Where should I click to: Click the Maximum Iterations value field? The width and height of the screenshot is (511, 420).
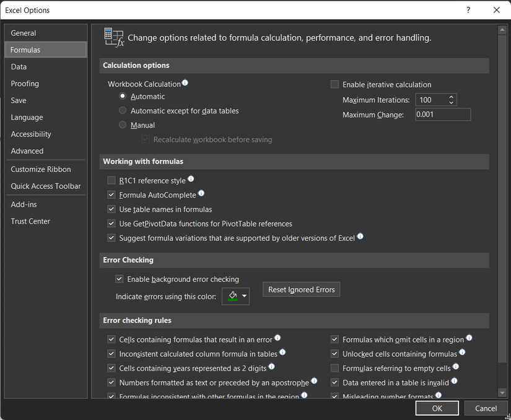pyautogui.click(x=432, y=100)
